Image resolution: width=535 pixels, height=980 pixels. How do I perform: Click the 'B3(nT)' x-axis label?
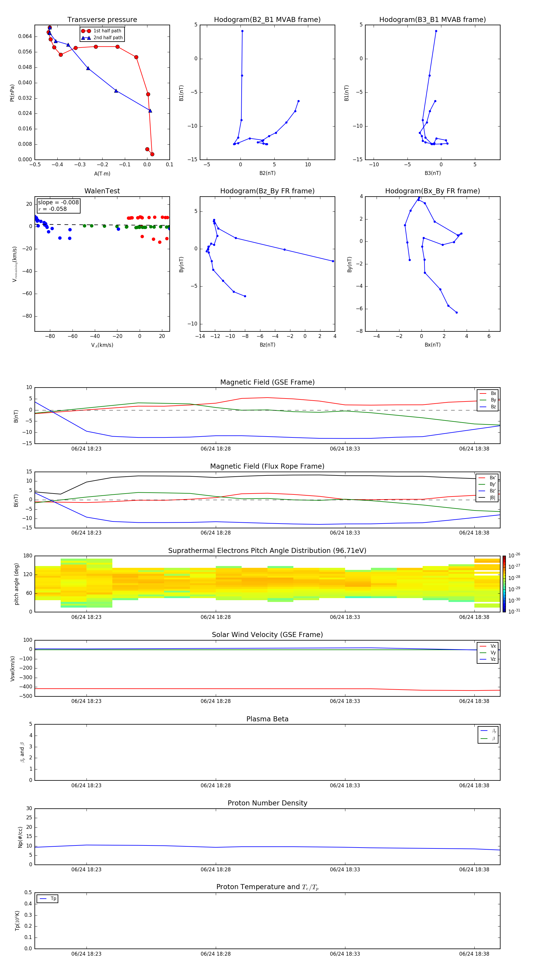(432, 173)
